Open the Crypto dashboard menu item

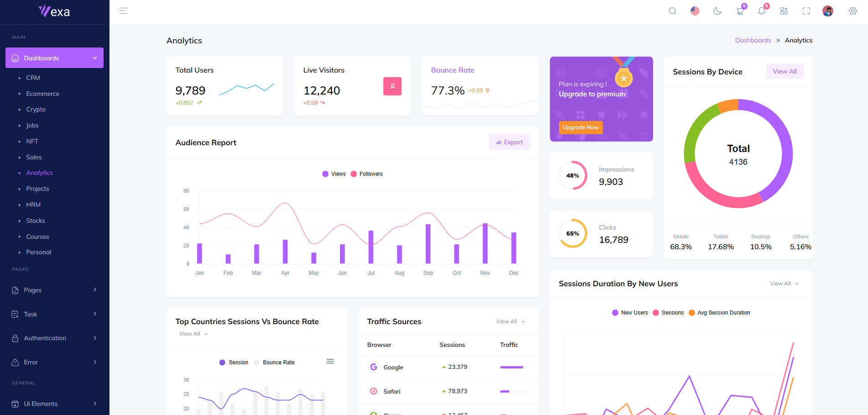pyautogui.click(x=36, y=109)
